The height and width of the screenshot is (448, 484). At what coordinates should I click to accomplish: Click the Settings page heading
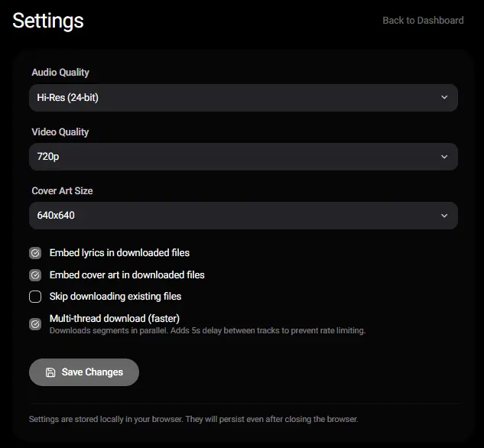48,21
